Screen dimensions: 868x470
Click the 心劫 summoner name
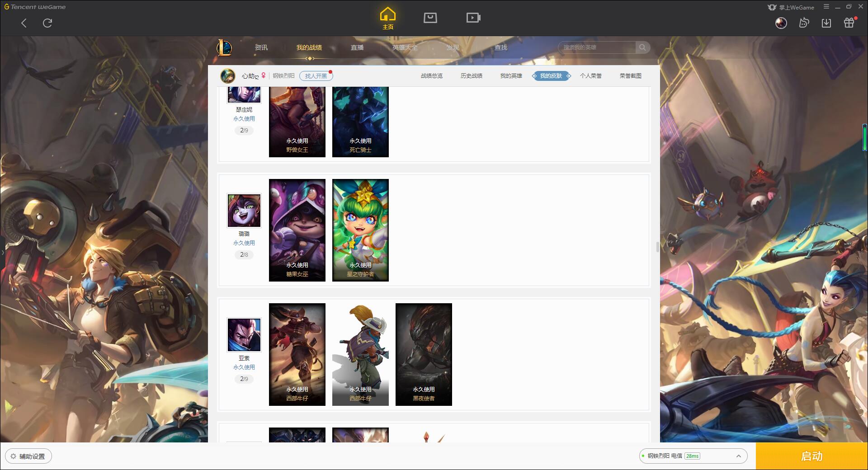250,76
